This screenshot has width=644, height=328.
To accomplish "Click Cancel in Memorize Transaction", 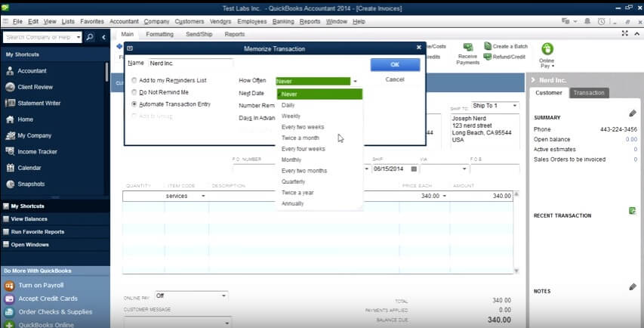I will (x=395, y=79).
